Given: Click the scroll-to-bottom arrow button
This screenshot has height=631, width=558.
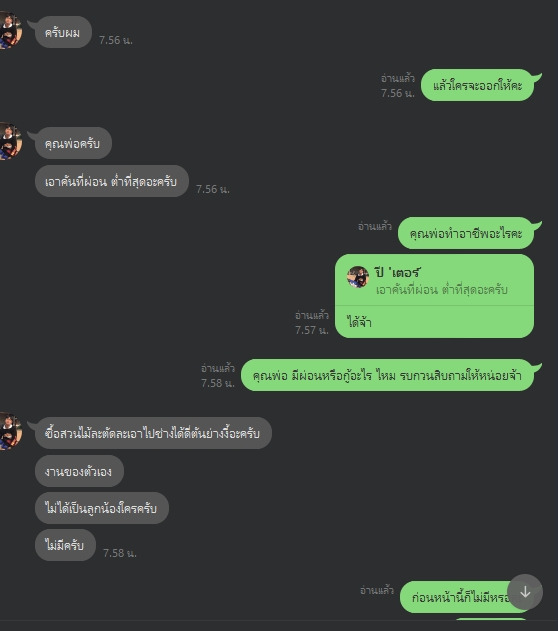Looking at the screenshot, I should pyautogui.click(x=525, y=592).
